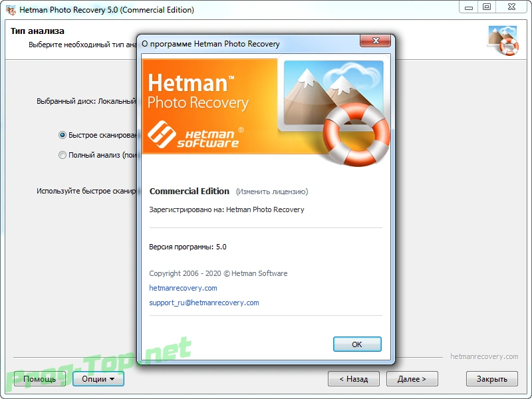Screen dimensions: 532x399
Task: Click the Закрыть button
Action: coord(492,378)
